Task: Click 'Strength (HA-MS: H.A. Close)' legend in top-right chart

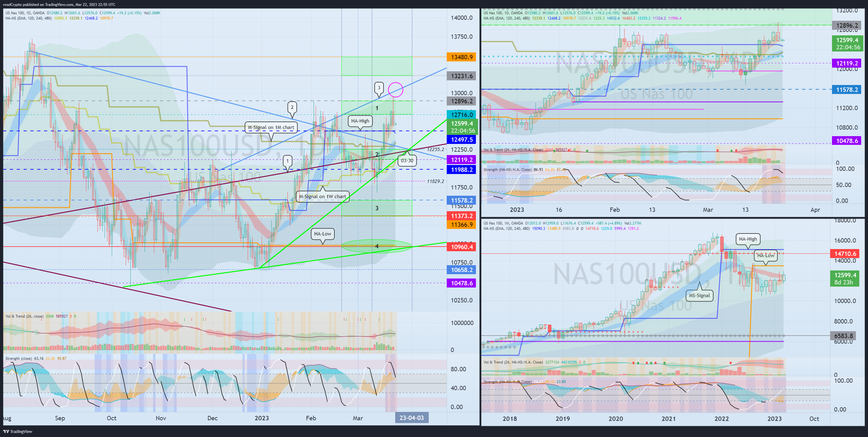Action: point(508,169)
